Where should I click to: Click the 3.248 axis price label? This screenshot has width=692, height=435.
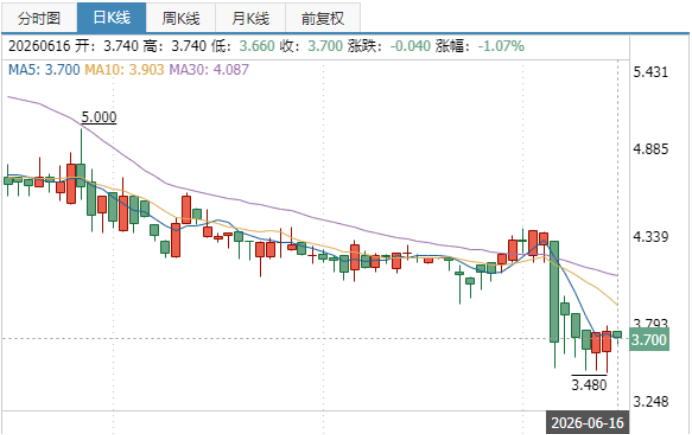651,401
